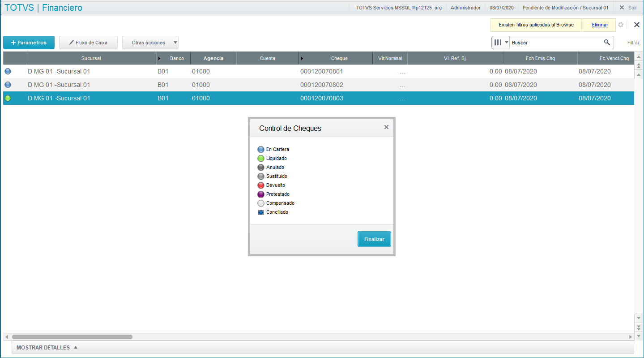Click the status icon of cheque 000120070802
This screenshot has width=644, height=358.
point(8,85)
